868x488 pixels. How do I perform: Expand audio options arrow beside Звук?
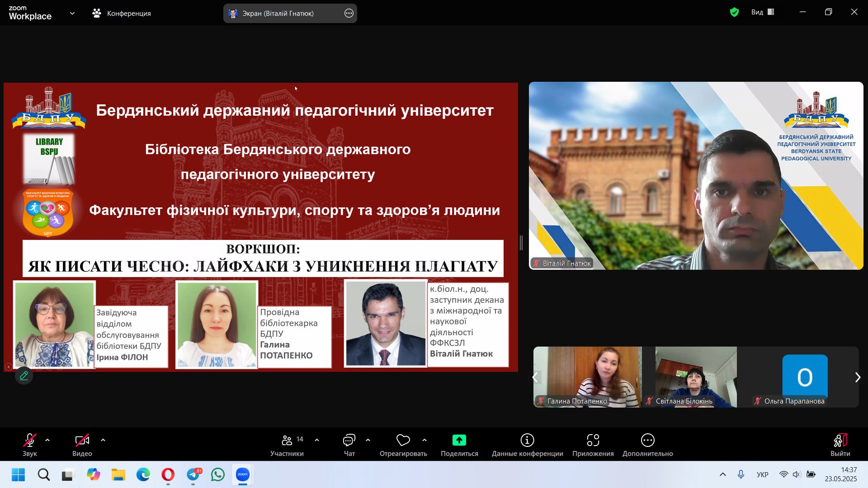tap(47, 440)
